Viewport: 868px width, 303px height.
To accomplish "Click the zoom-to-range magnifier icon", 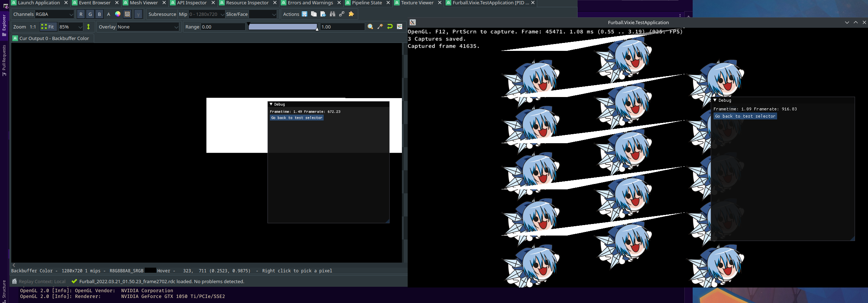I will coord(370,27).
